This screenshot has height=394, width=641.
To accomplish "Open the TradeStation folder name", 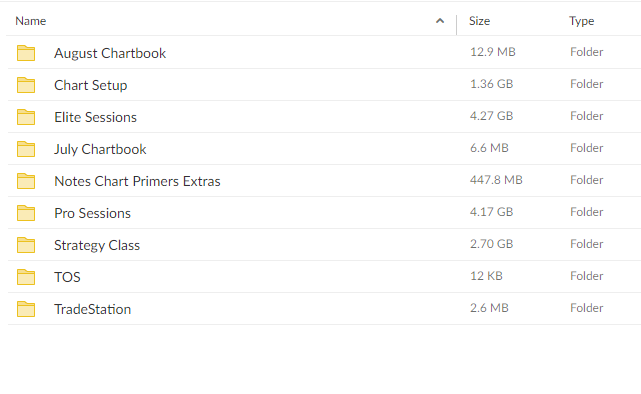I will click(x=92, y=309).
